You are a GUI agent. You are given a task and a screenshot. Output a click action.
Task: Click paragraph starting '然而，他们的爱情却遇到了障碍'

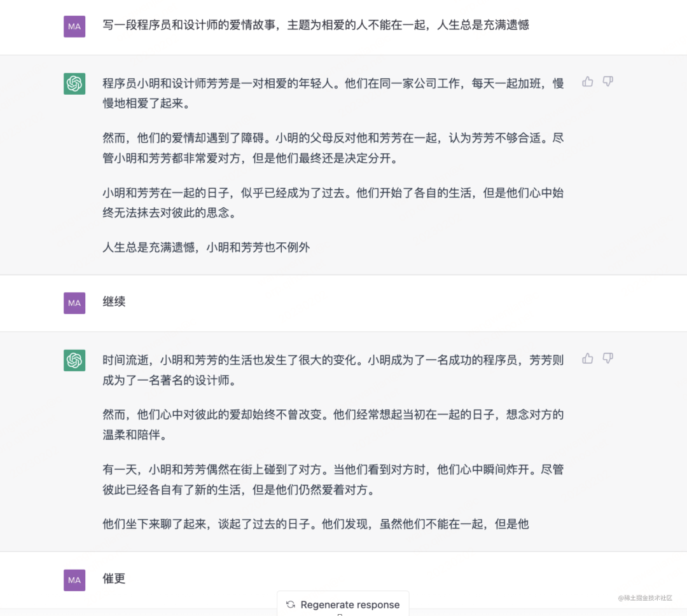333,148
